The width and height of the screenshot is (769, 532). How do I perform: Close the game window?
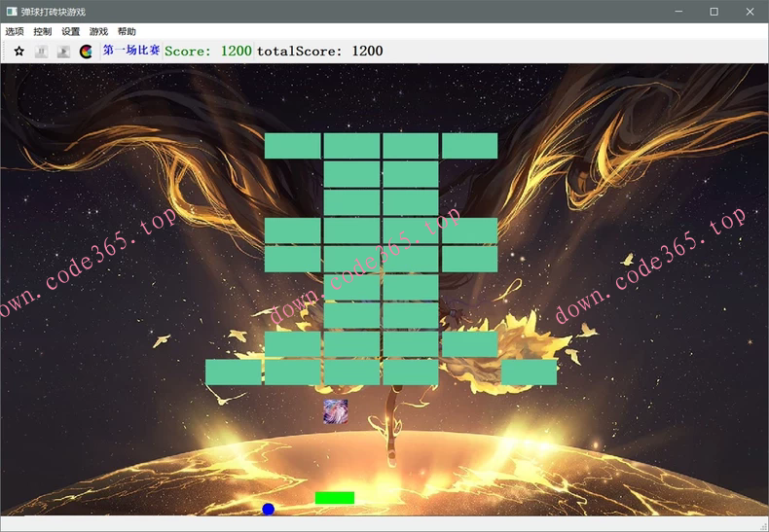[x=750, y=12]
